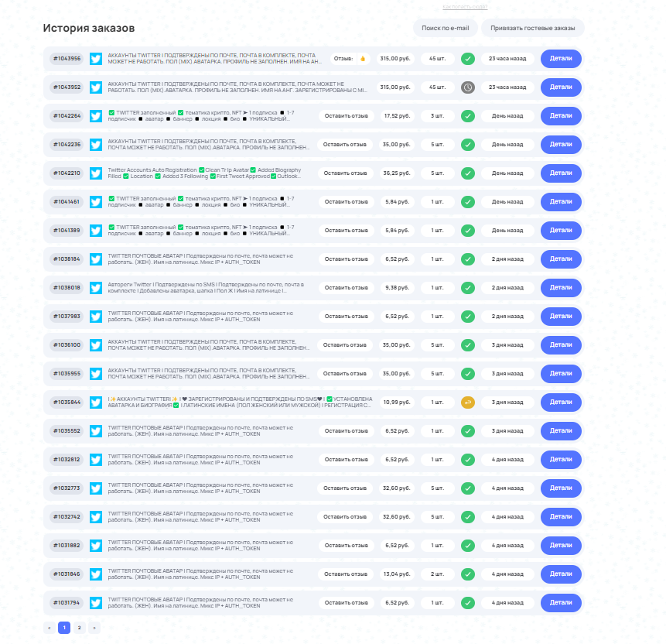Click Twitter icon of order #1038018

click(96, 288)
